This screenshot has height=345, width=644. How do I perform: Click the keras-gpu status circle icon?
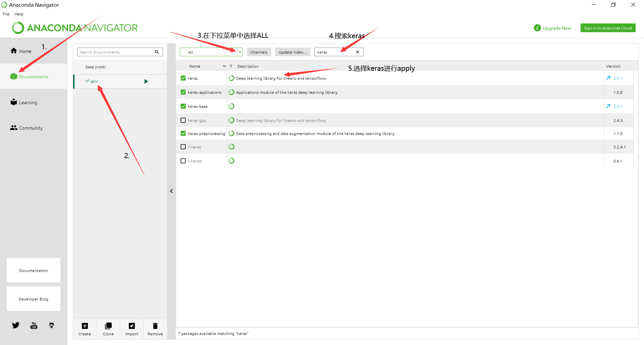[231, 120]
